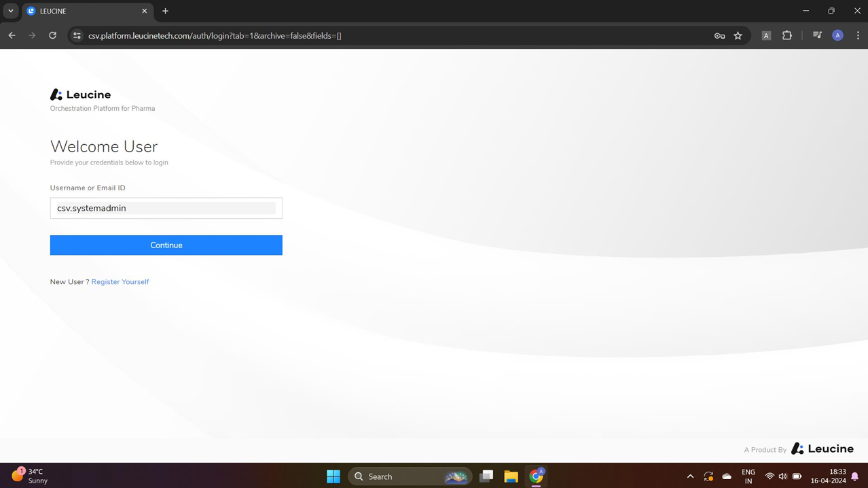Click the A Product By text
This screenshot has width=868, height=488.
tap(765, 450)
